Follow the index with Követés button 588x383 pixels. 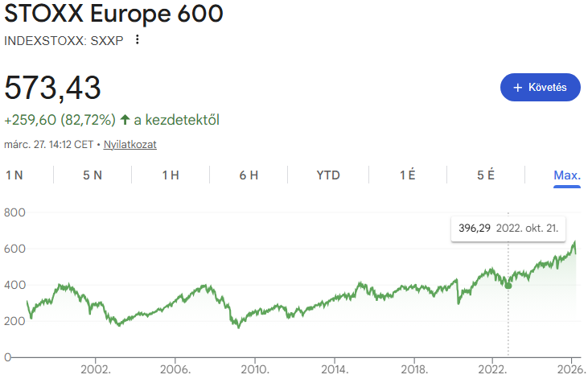coord(540,87)
